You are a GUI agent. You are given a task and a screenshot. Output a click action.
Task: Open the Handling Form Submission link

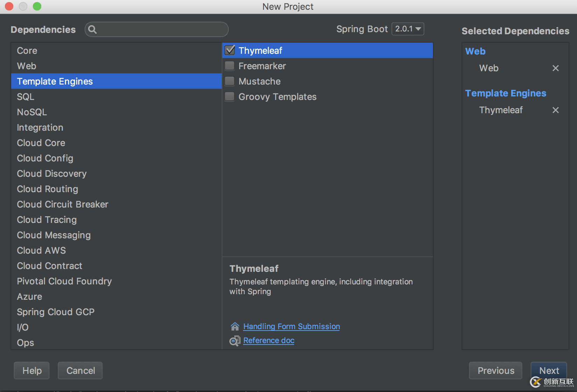(x=292, y=326)
